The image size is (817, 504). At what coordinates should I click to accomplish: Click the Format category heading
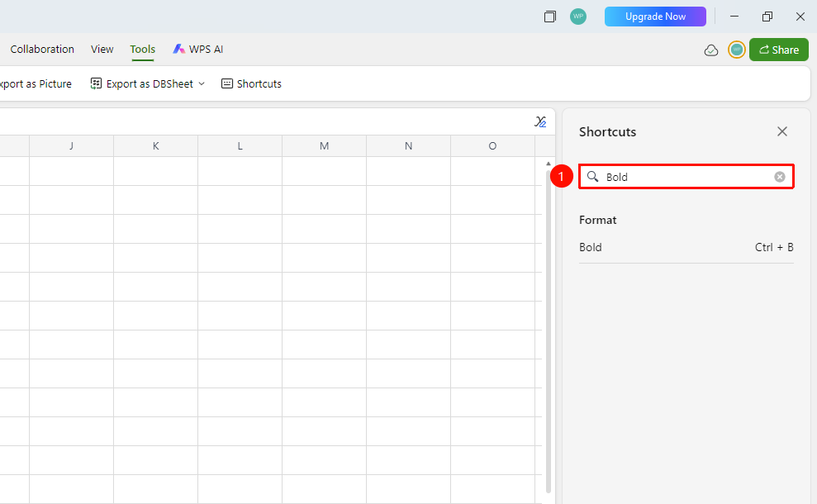tap(597, 220)
